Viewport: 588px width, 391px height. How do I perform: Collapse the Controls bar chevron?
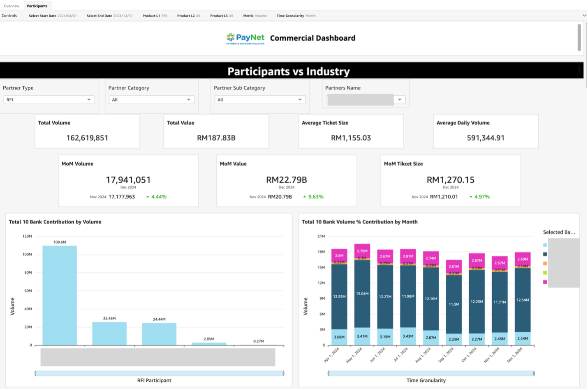pos(584,16)
